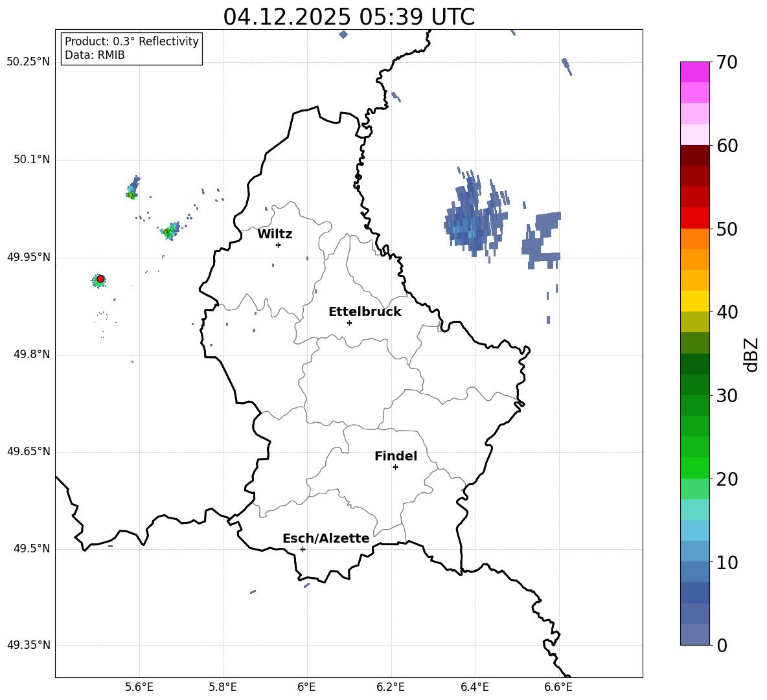The height and width of the screenshot is (700, 767).
Task: Click the Esch/Alzette location cross marker
Action: coord(303,549)
